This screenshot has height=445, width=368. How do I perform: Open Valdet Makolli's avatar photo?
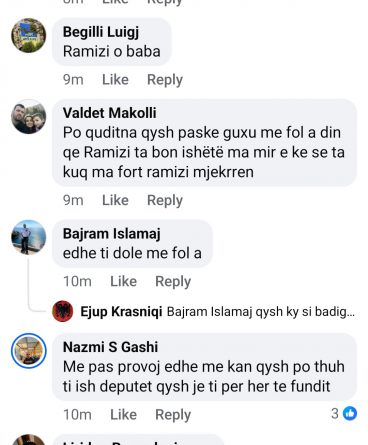[29, 117]
